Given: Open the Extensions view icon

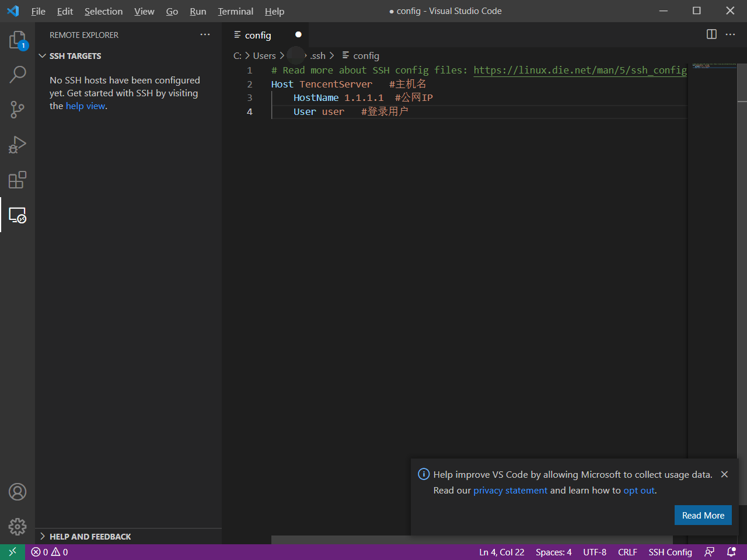Looking at the screenshot, I should 18,180.
